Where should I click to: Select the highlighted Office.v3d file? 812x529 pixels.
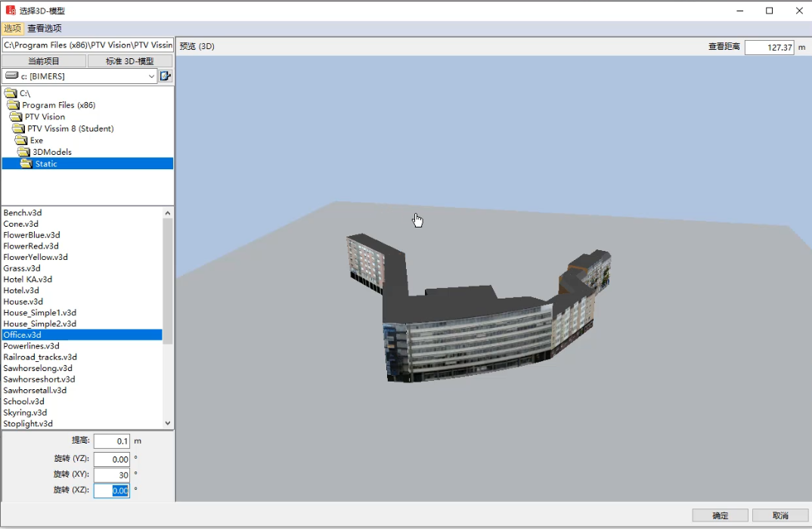[x=82, y=335]
